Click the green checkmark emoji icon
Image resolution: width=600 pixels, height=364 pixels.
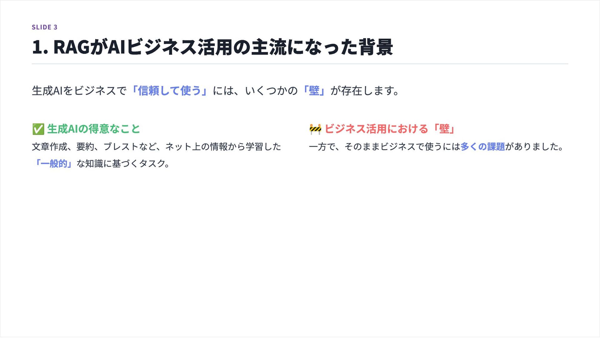(38, 129)
